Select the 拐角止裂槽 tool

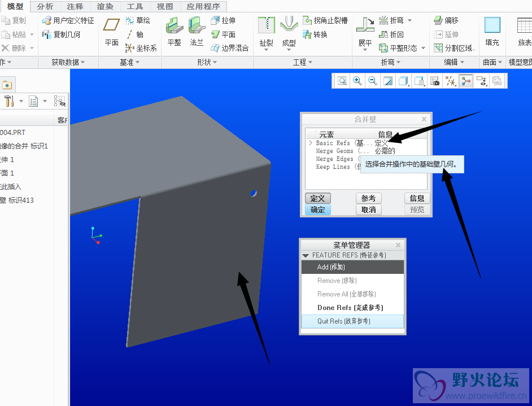325,21
